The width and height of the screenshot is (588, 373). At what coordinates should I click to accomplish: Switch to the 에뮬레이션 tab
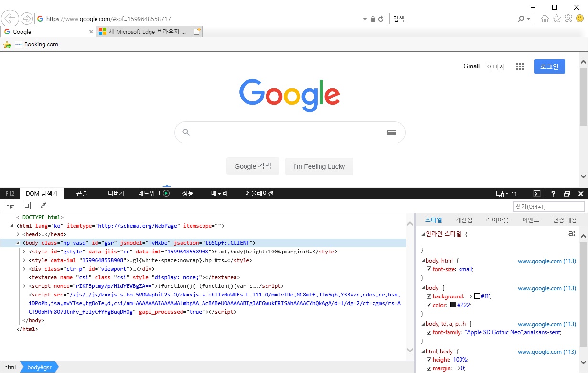tap(259, 194)
